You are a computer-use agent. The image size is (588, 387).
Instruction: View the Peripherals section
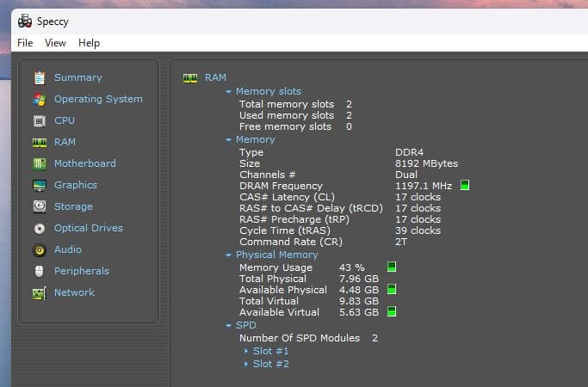(x=82, y=271)
